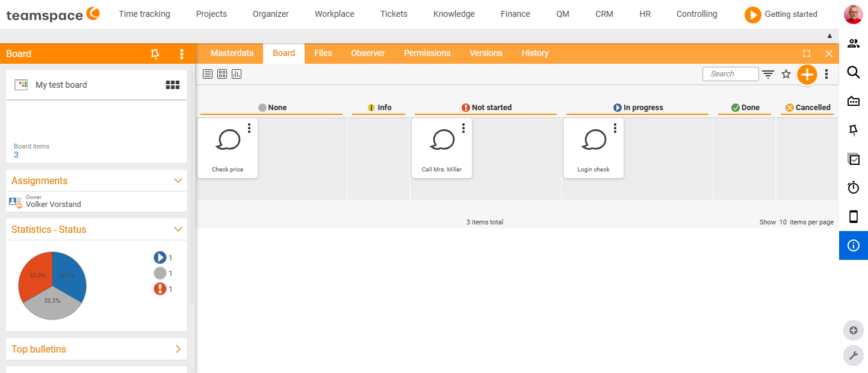Switch to chart view icon
This screenshot has height=373, width=868.
pyautogui.click(x=237, y=74)
